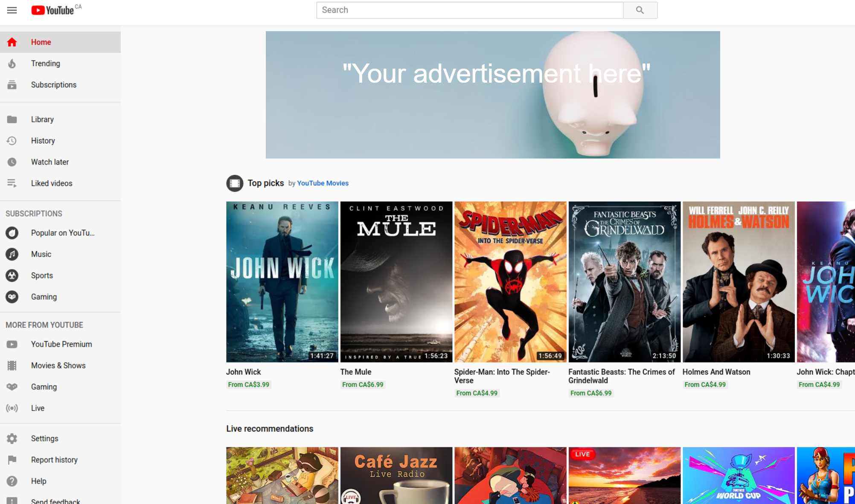Click the piggy bank advertisement banner
Viewport: 855px width, 504px height.
pyautogui.click(x=493, y=95)
